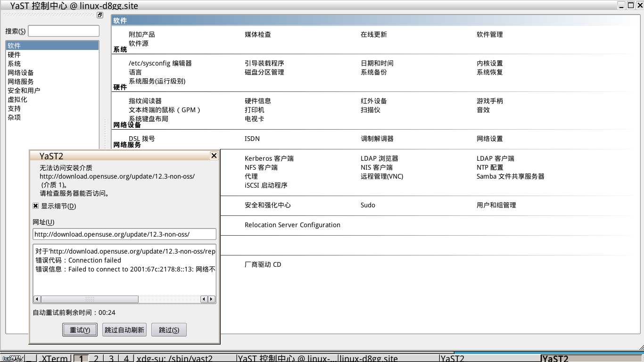644x362 pixels.
Task: Select 软件 category in sidebar
Action: [52, 46]
